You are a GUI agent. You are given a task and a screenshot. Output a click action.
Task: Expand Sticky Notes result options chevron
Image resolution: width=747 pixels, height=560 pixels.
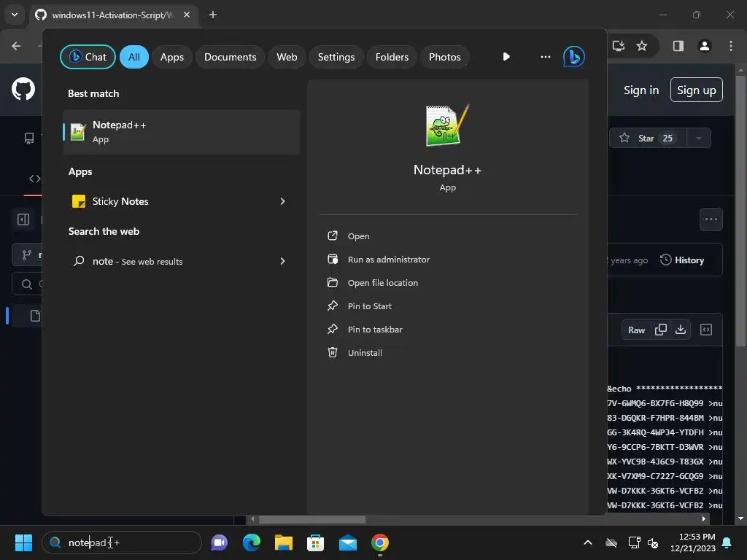282,201
